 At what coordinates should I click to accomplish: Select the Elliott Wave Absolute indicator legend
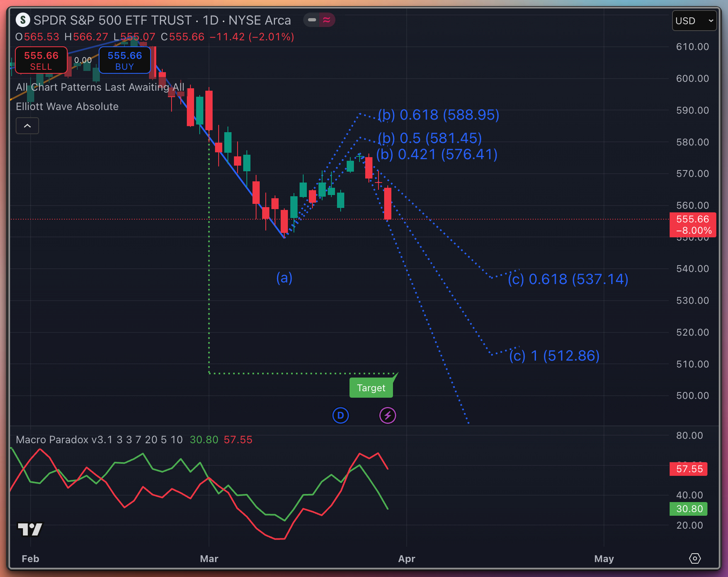coord(67,107)
